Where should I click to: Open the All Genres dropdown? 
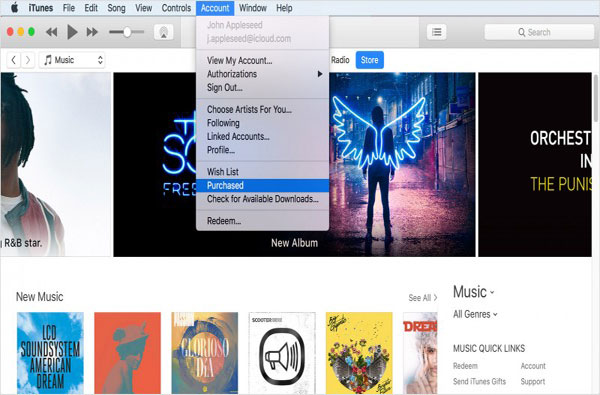coord(475,314)
